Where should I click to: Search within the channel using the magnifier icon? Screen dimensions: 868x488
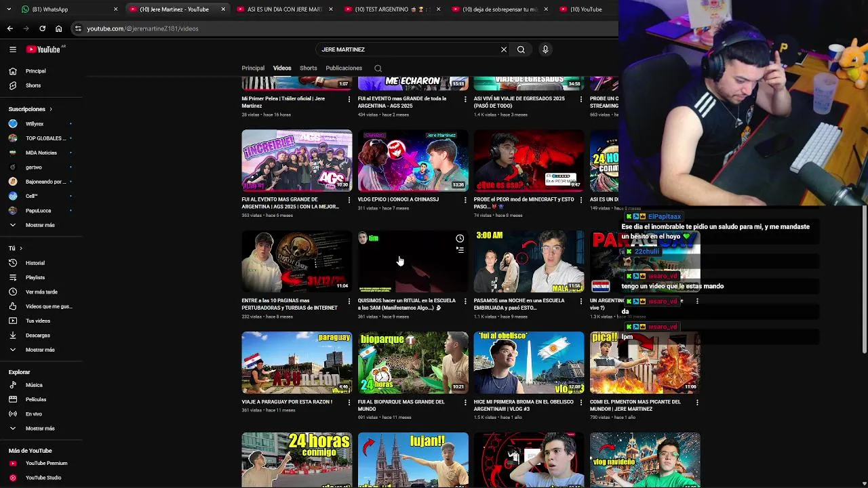click(378, 68)
